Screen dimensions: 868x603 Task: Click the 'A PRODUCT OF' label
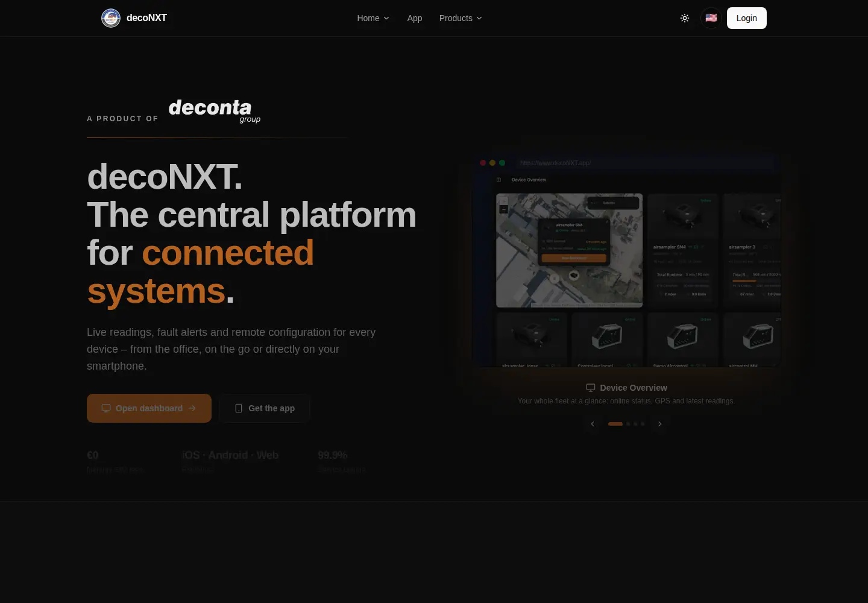(x=122, y=119)
